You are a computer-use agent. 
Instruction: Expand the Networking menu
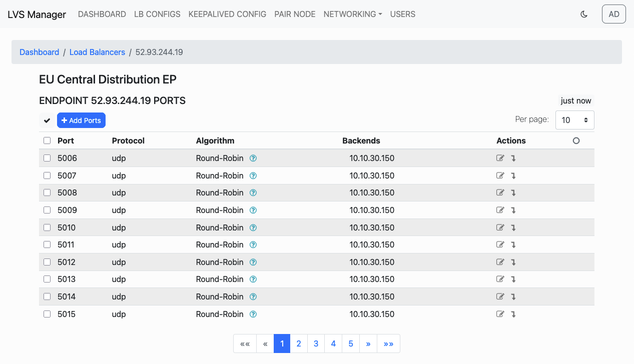point(353,14)
